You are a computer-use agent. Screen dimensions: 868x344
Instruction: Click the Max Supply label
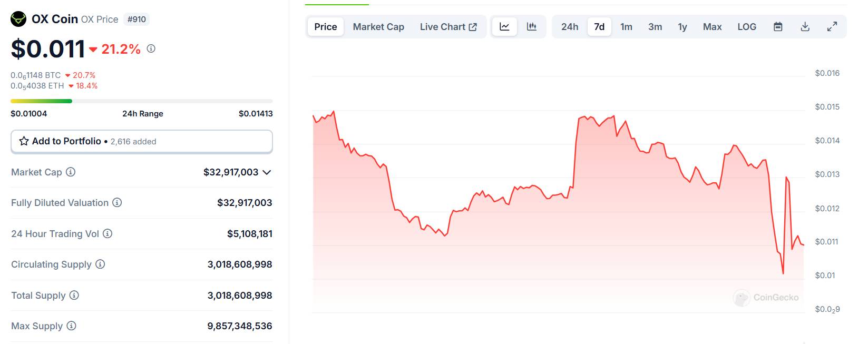click(37, 326)
